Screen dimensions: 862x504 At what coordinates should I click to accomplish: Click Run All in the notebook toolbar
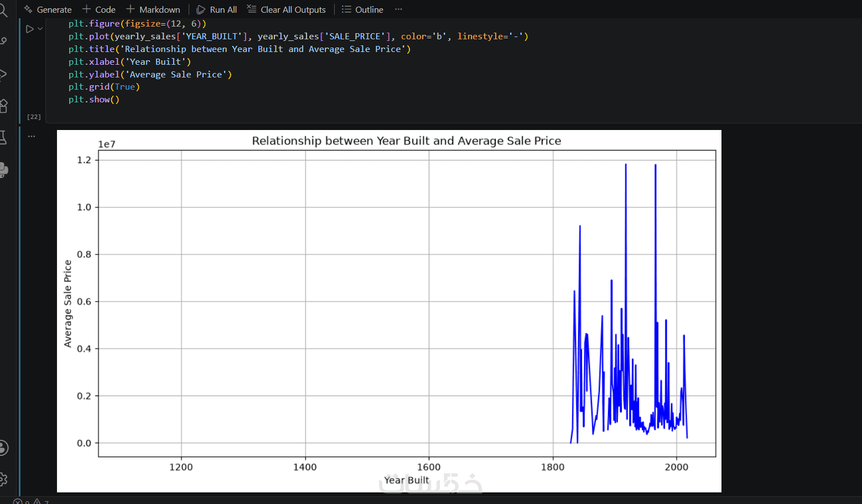click(217, 9)
